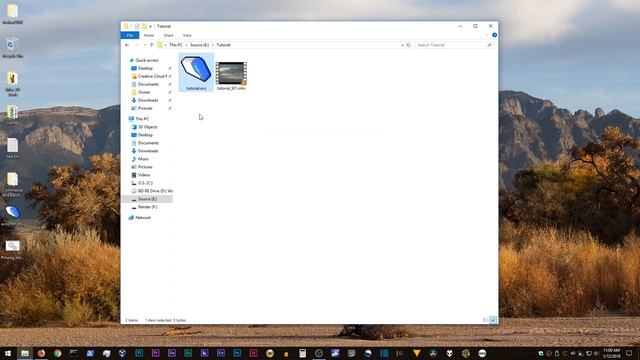Image resolution: width=640 pixels, height=360 pixels.
Task: Open pinned Downloads under Quick access
Action: 148,100
